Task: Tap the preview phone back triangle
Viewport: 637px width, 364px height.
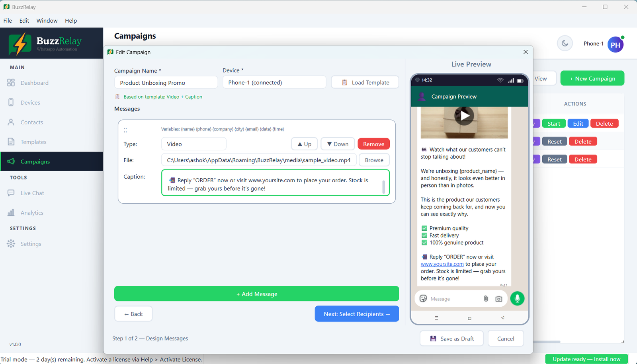Action: pos(503,318)
